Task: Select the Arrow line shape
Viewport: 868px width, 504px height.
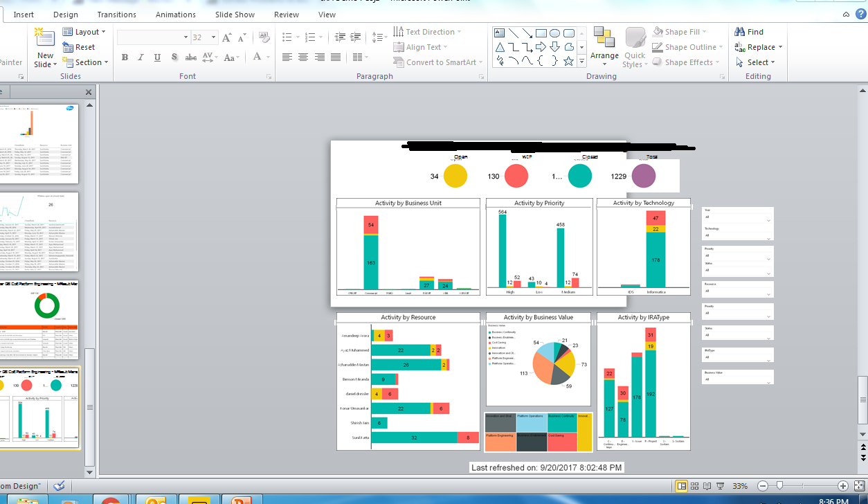Action: 527,33
